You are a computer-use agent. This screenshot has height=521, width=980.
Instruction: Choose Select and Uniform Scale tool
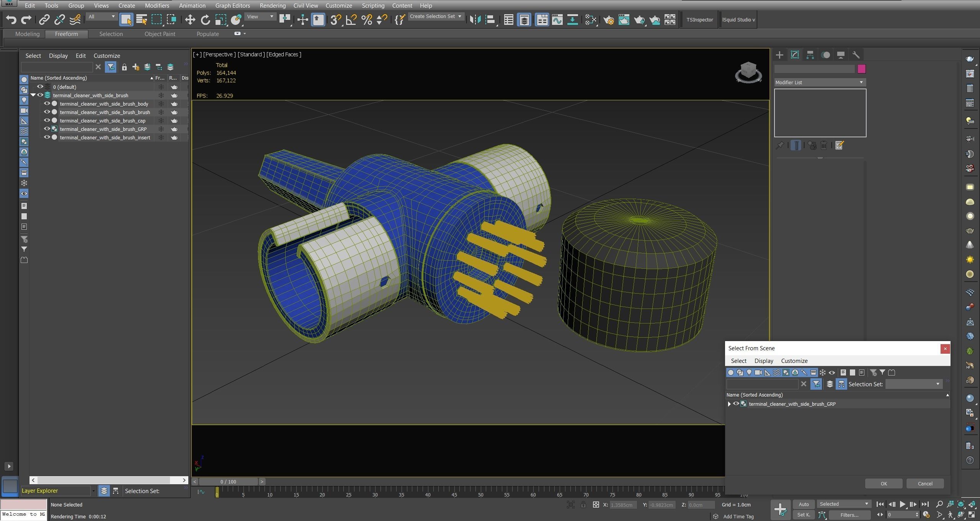tap(221, 20)
